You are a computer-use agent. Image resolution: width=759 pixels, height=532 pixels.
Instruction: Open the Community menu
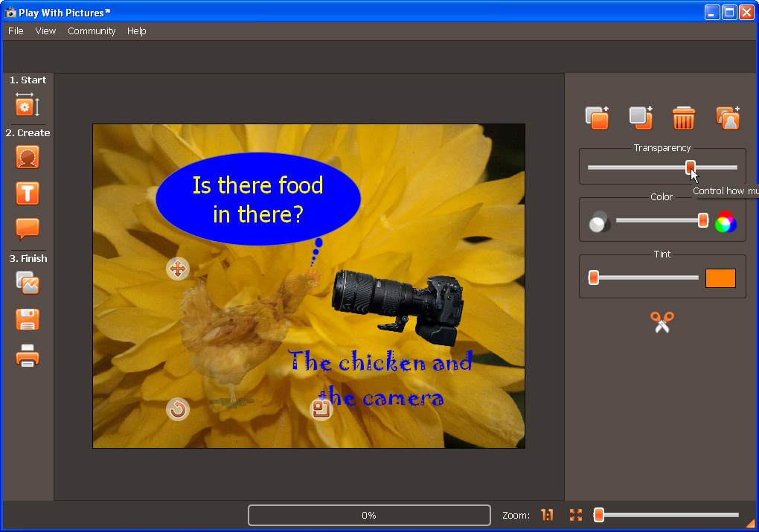[x=92, y=31]
